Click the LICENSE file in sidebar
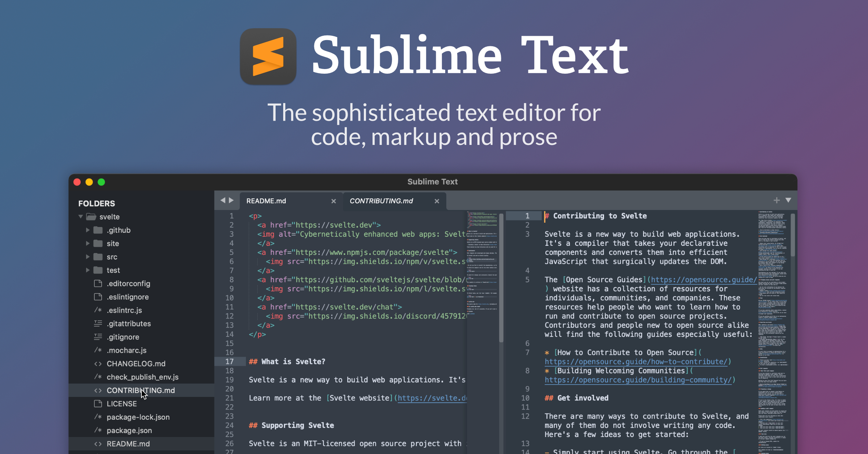 point(120,403)
